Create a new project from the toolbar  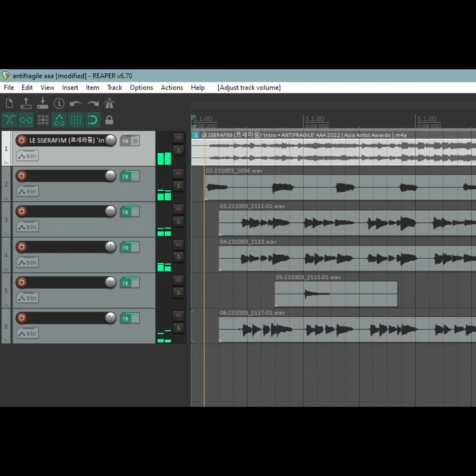point(9,104)
